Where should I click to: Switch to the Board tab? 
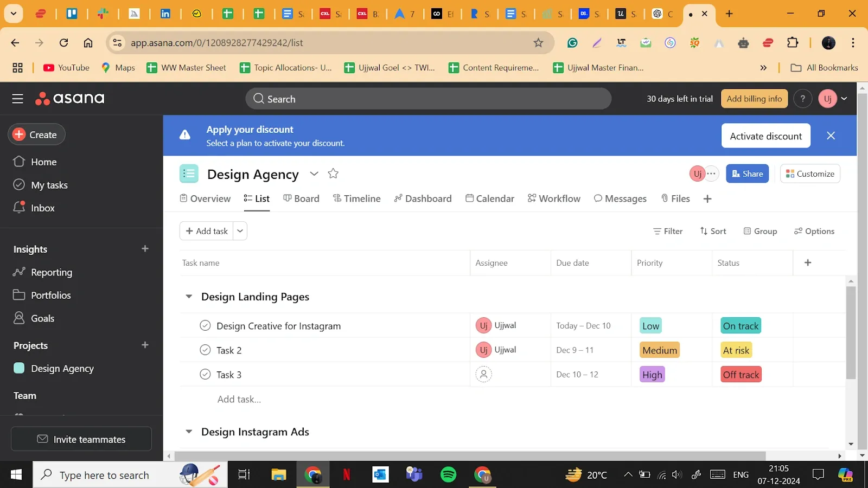tap(302, 199)
